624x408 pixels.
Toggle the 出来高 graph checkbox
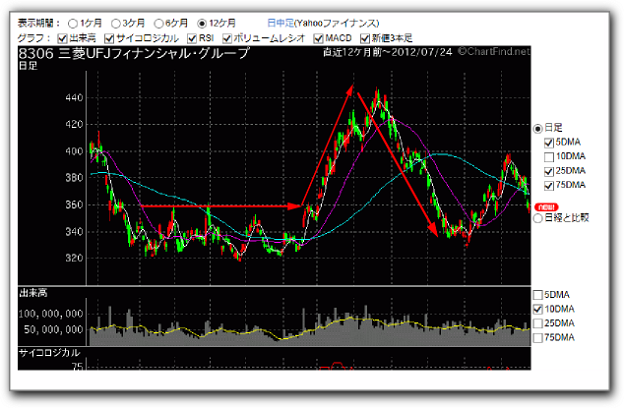(62, 38)
